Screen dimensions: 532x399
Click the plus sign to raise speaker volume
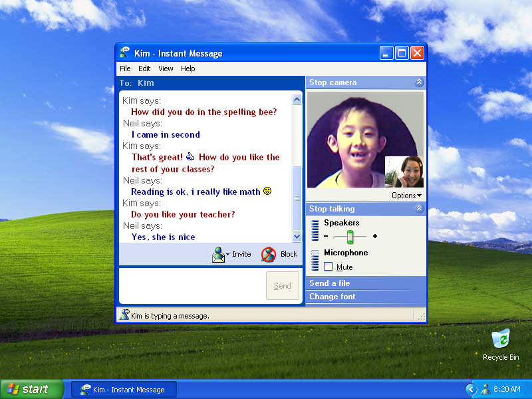pos(375,236)
